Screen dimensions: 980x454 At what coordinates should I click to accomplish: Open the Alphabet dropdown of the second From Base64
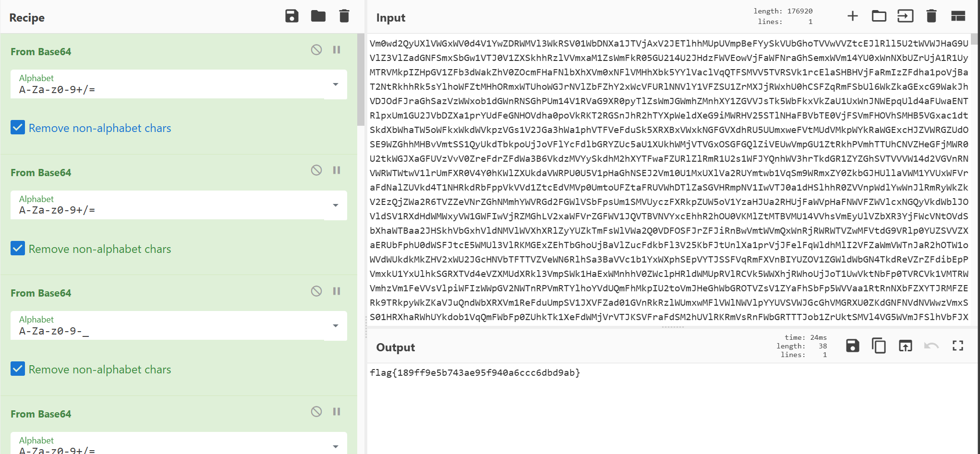(x=335, y=205)
